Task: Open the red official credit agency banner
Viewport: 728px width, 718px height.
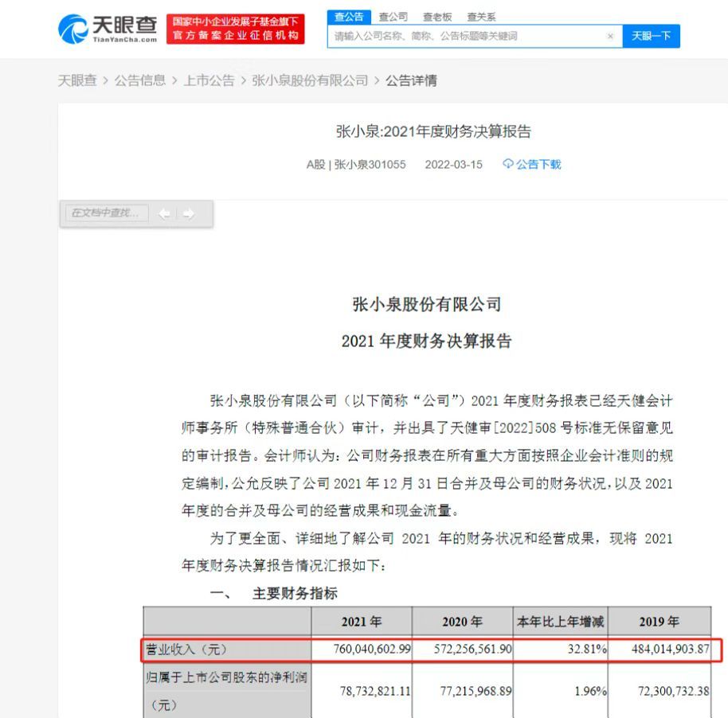Action: [236, 29]
